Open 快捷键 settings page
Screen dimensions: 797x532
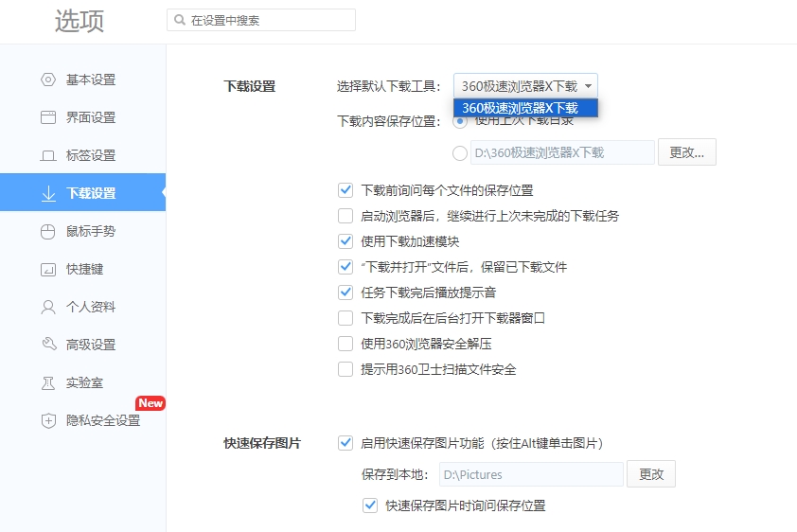83,269
